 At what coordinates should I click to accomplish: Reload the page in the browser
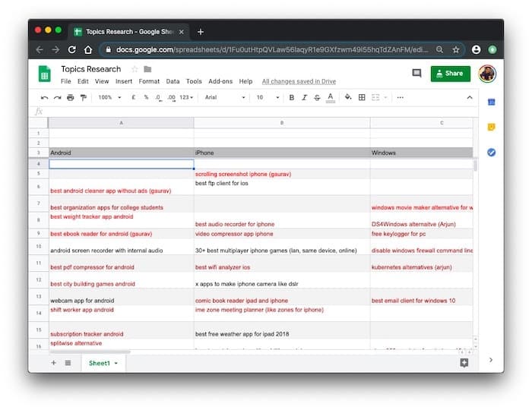pos(72,50)
